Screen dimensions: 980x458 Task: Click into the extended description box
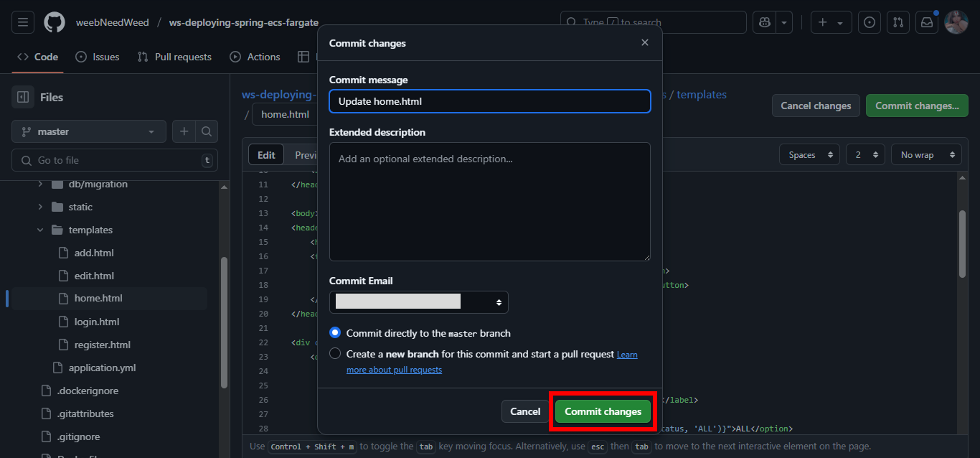coord(490,202)
